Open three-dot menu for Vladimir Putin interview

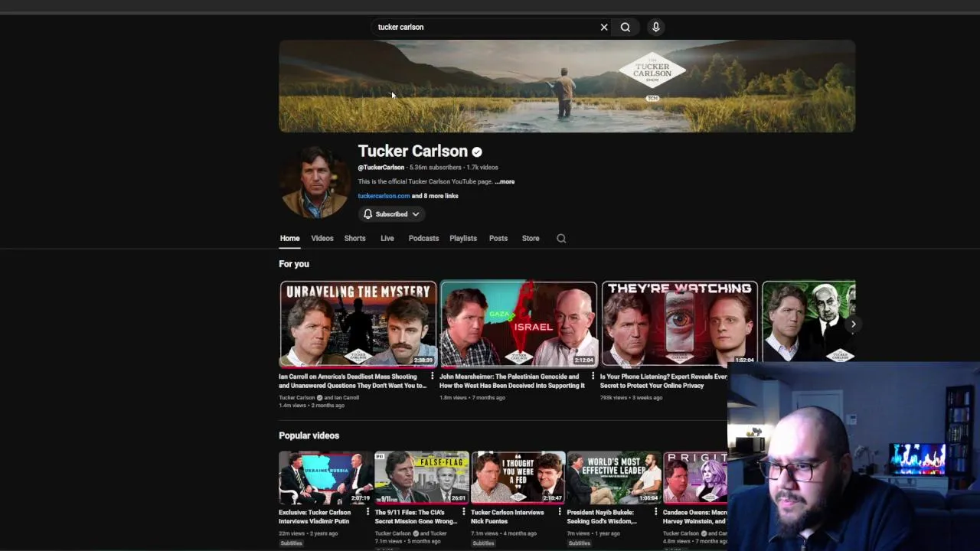pyautogui.click(x=367, y=512)
